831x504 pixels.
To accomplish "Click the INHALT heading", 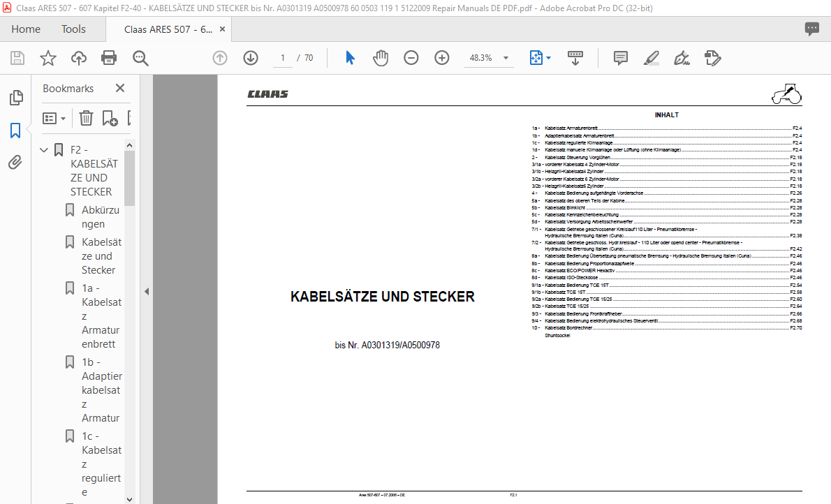I will tap(667, 115).
